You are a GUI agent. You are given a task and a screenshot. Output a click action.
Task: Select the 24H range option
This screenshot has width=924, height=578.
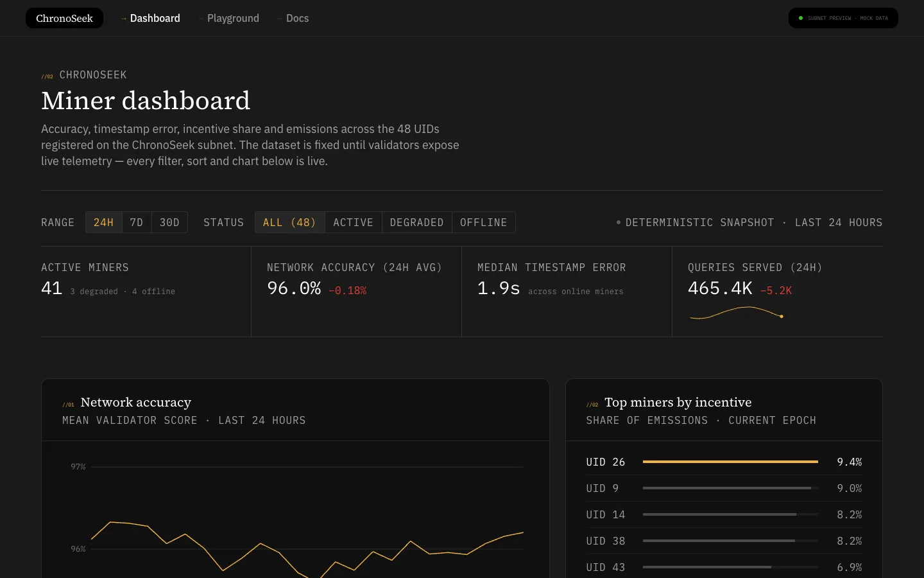pyautogui.click(x=103, y=222)
